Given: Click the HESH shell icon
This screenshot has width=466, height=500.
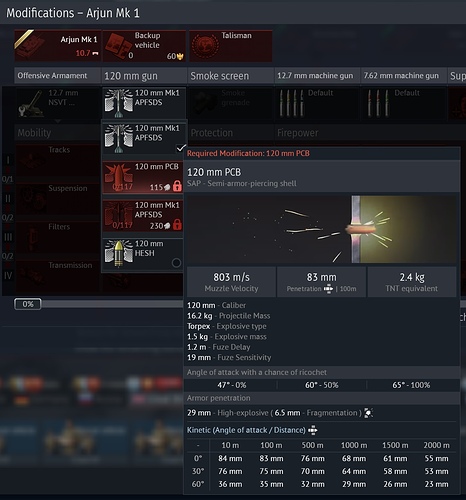Looking at the screenshot, I should tap(119, 254).
